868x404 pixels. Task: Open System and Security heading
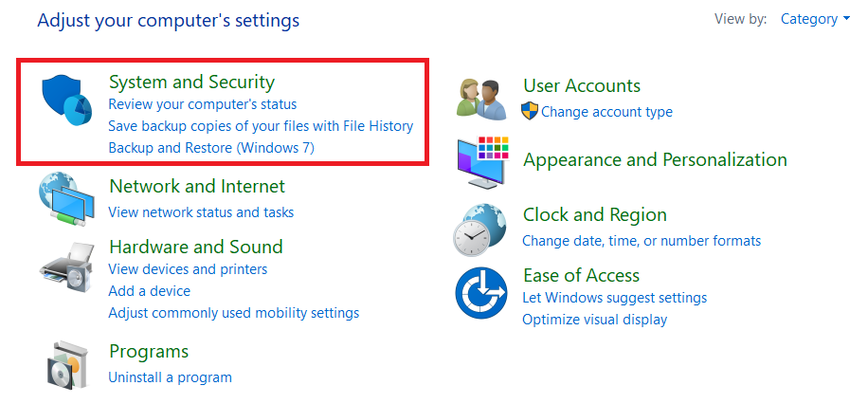click(x=191, y=82)
